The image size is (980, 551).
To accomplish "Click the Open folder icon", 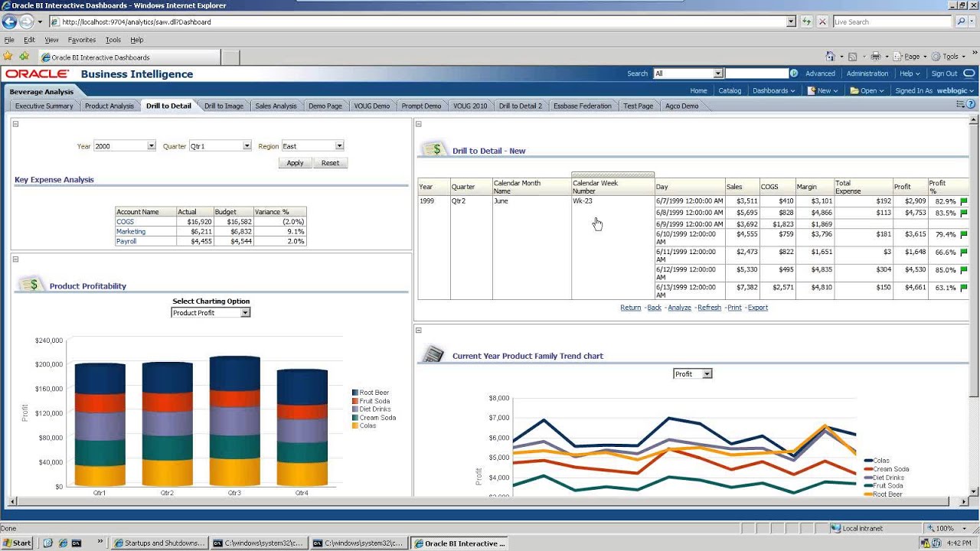I will (x=855, y=90).
